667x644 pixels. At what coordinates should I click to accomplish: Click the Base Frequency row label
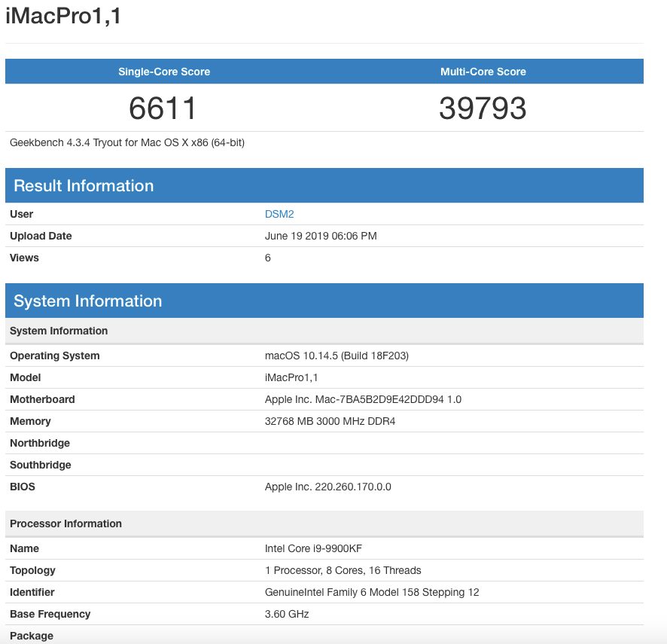(50, 614)
